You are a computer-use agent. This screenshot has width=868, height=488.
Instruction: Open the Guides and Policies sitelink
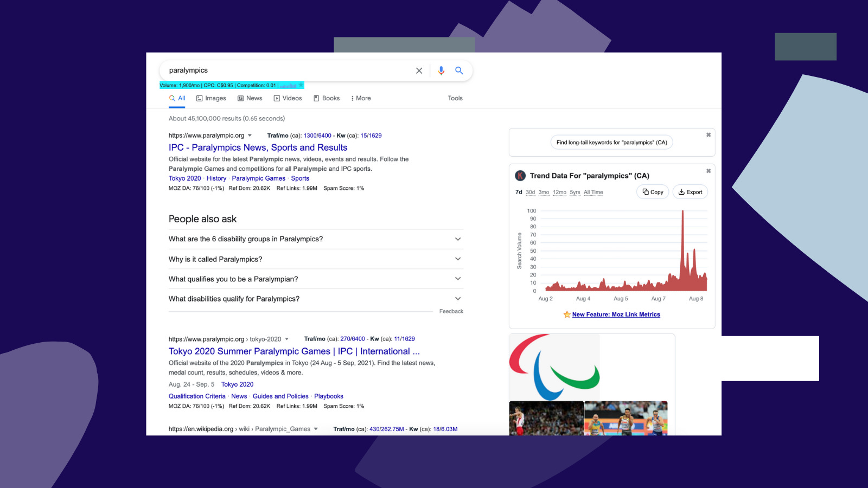coord(280,396)
